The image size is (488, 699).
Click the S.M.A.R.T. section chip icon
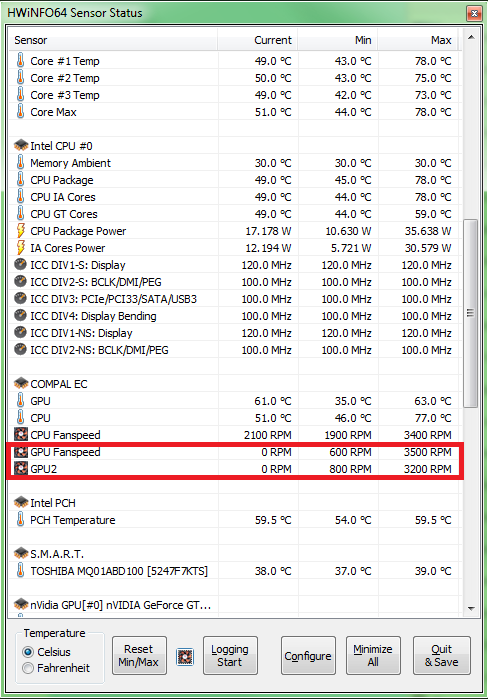tap(21, 553)
